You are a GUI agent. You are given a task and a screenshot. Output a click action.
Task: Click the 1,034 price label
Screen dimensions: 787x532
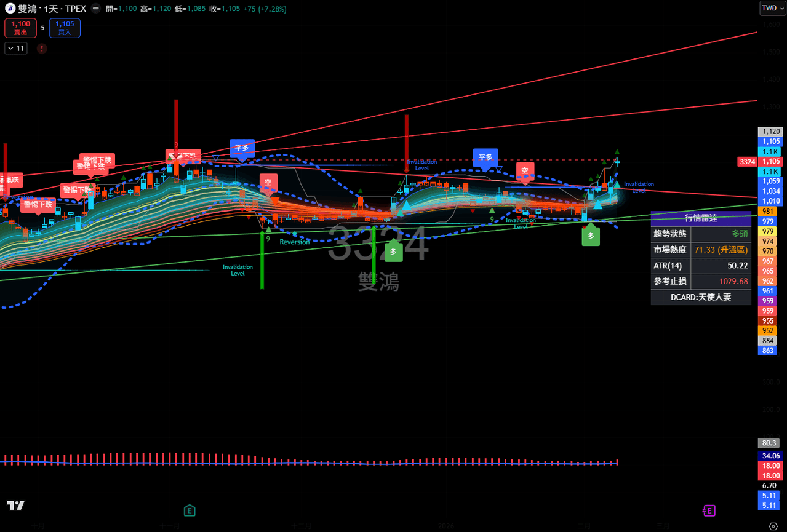click(771, 191)
